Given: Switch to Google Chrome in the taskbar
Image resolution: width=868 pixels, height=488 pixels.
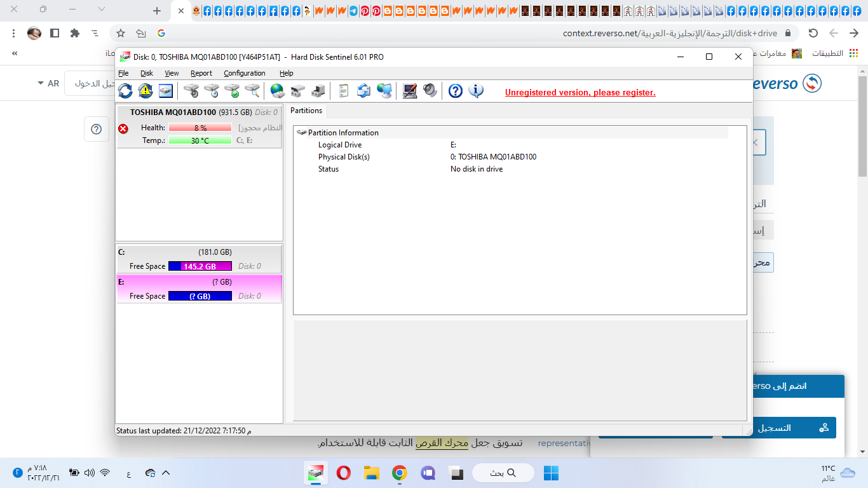Looking at the screenshot, I should 399,473.
